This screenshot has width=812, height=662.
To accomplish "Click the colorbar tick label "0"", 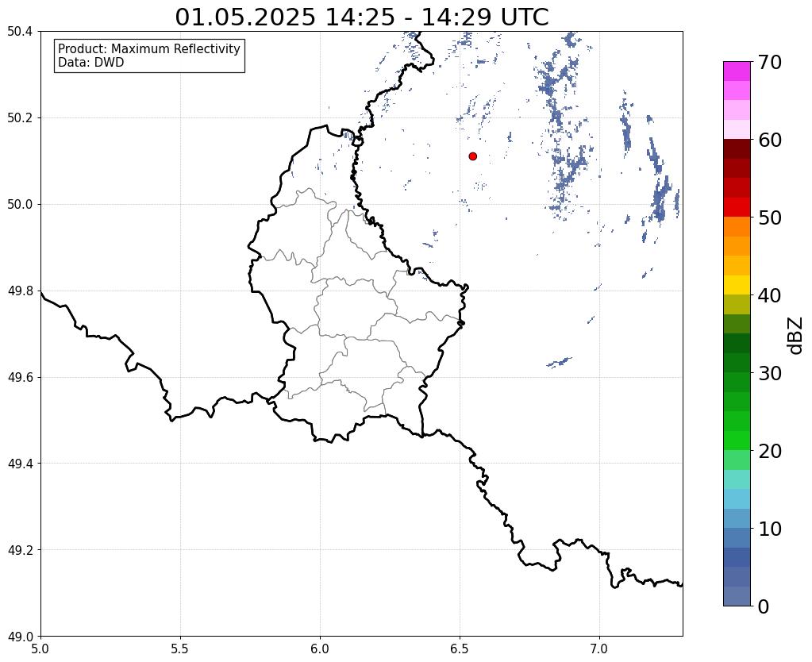I will 764,606.
